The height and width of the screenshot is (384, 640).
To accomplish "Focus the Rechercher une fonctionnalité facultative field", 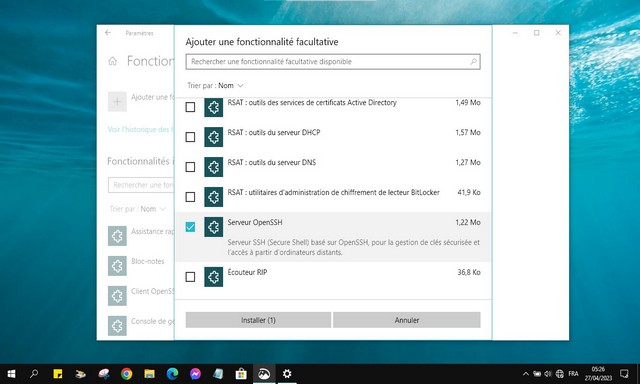I will (333, 62).
